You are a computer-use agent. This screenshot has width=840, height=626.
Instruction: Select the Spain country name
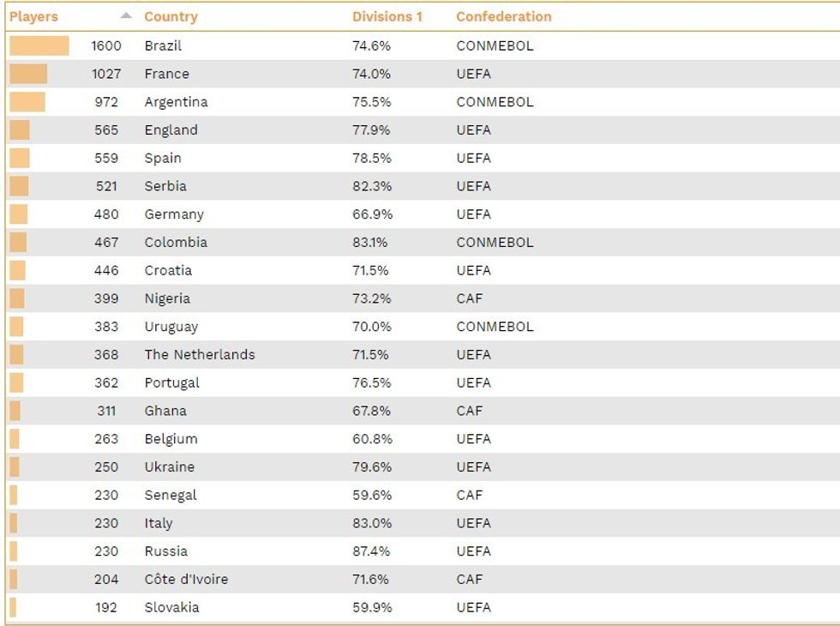pyautogui.click(x=163, y=158)
